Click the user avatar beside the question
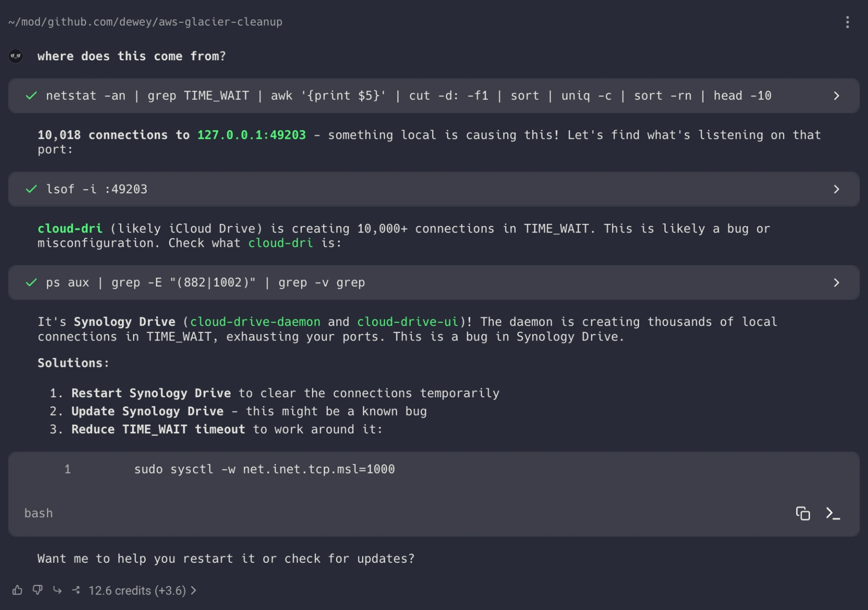Viewport: 868px width, 610px height. point(16,56)
